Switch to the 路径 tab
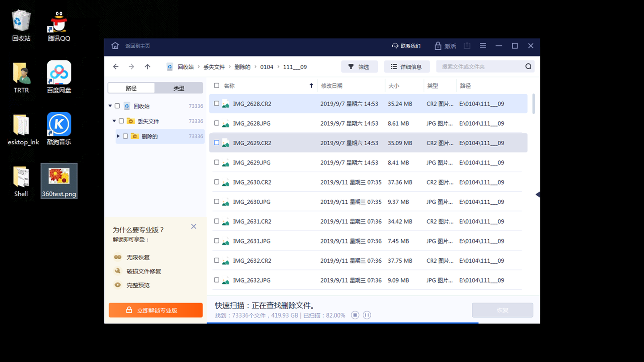Viewport: 644px width, 362px height. [131, 88]
